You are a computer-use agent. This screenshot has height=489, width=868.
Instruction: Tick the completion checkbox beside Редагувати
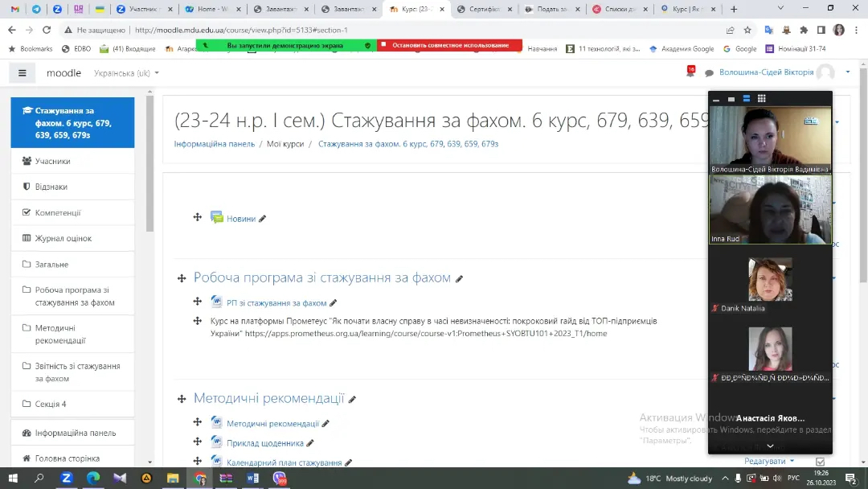tap(820, 462)
